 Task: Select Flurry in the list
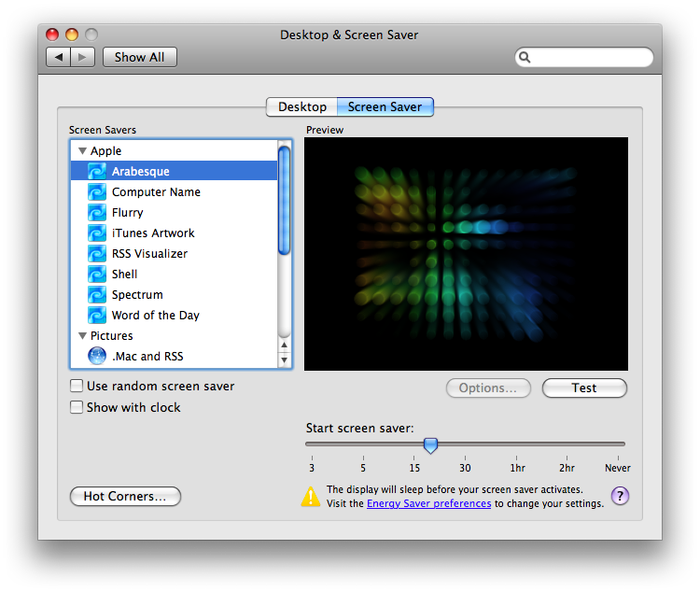[175, 212]
